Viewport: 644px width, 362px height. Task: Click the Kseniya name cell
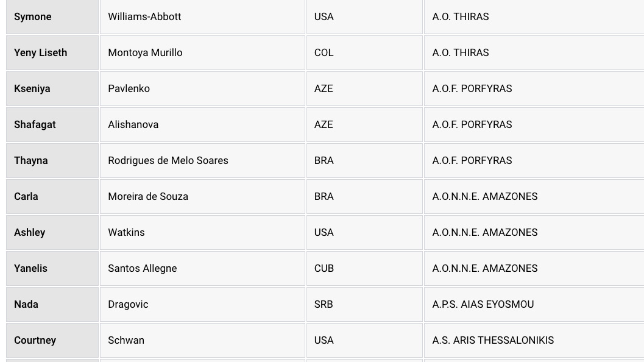(x=52, y=89)
